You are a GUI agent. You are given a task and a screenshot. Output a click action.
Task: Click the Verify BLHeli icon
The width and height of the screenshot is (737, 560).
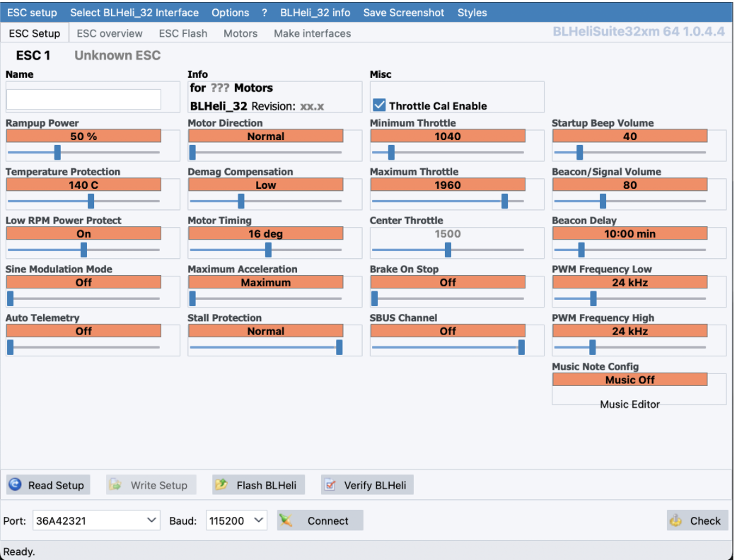point(330,485)
